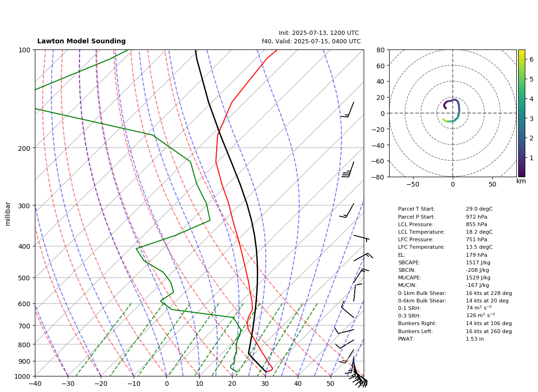
Task: Click the '1000' pressure tick label
Action: coord(23,376)
